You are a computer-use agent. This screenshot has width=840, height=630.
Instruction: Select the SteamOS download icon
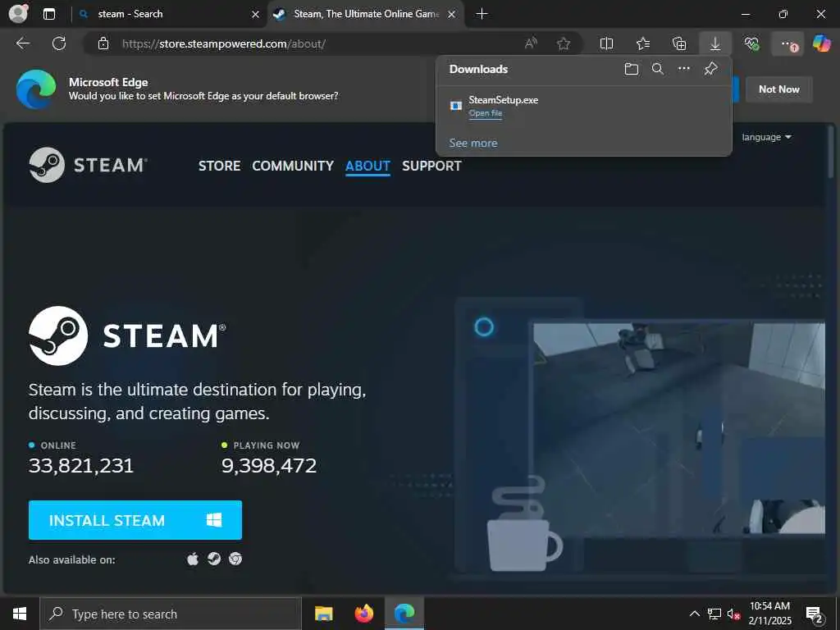[214, 559]
